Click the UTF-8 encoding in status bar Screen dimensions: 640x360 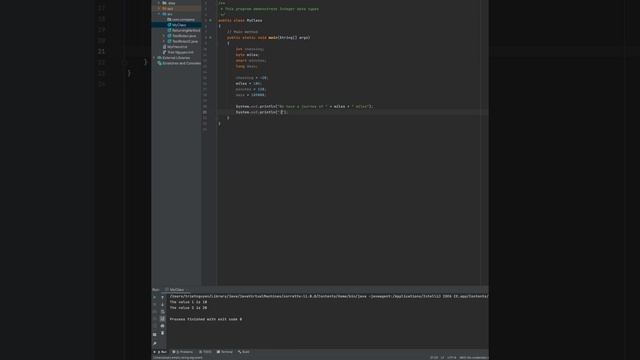[452, 358]
